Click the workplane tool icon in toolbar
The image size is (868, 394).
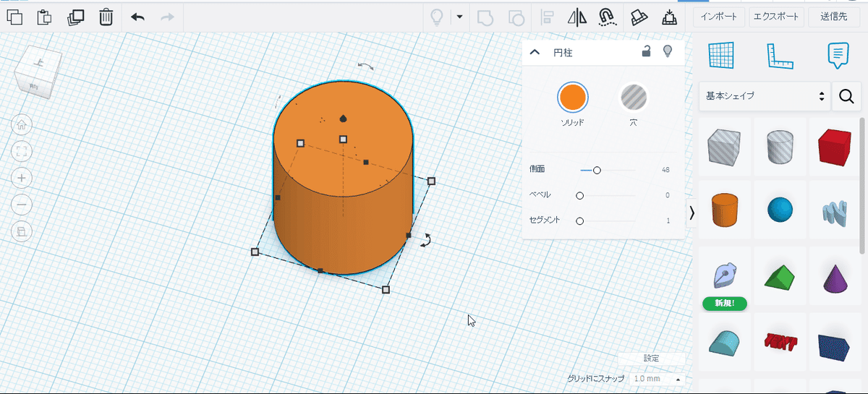(639, 16)
